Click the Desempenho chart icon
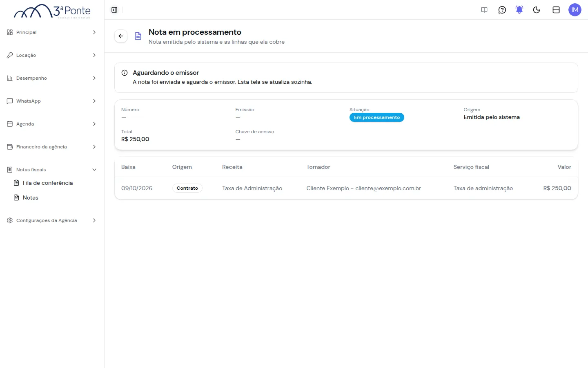This screenshot has height=368, width=588. coord(10,78)
